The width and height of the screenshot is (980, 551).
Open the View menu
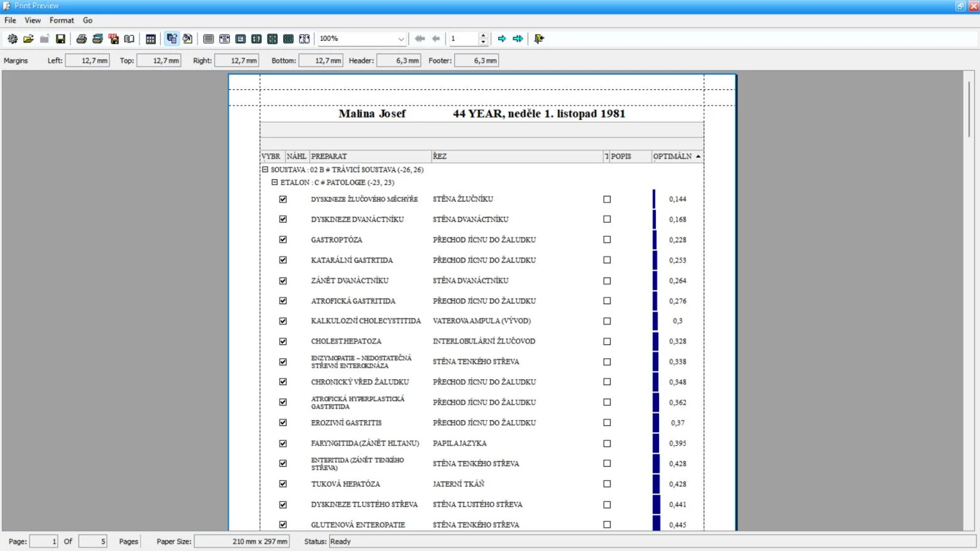click(x=33, y=20)
